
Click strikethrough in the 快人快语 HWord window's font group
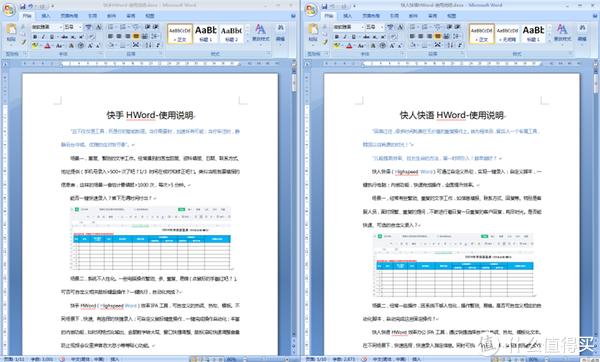coord(367,37)
